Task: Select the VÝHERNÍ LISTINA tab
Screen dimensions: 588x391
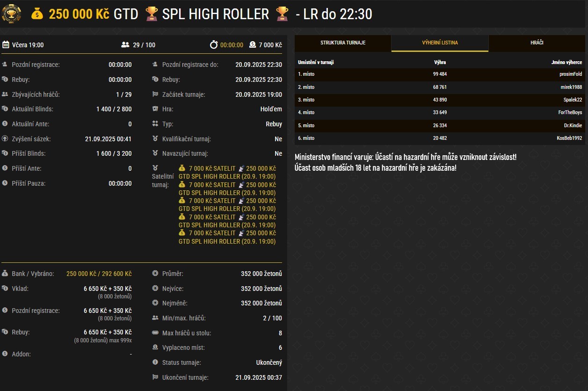Action: tap(439, 43)
